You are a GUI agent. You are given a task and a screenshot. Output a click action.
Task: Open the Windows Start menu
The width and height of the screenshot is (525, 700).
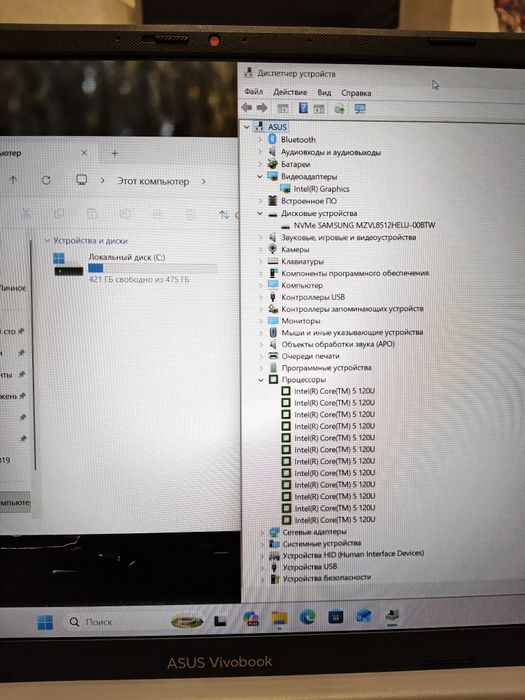click(45, 622)
